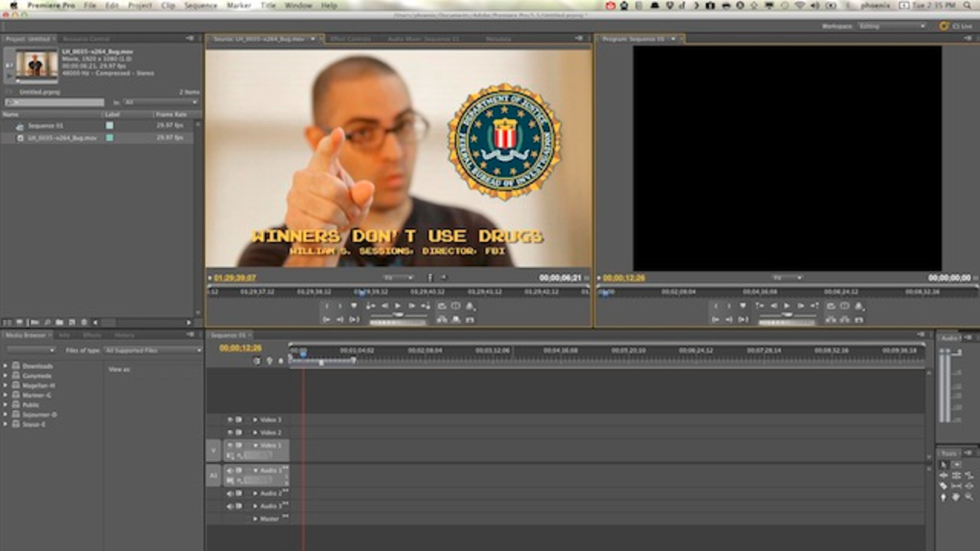The height and width of the screenshot is (551, 980).
Task: Select the Pen tool
Action: 943,497
